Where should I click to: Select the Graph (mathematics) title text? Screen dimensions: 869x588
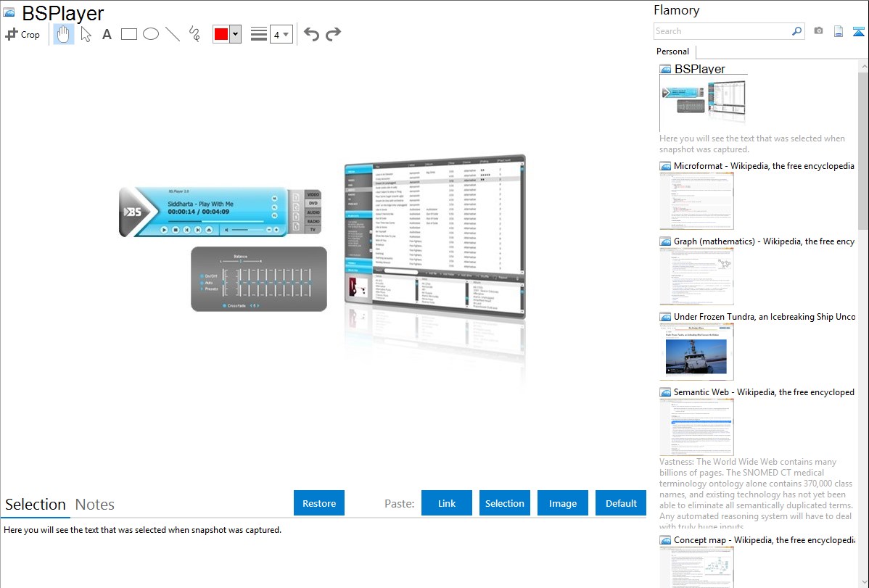tap(765, 241)
